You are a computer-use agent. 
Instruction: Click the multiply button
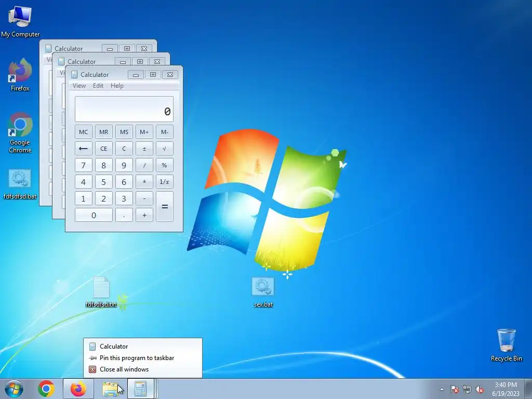click(144, 182)
